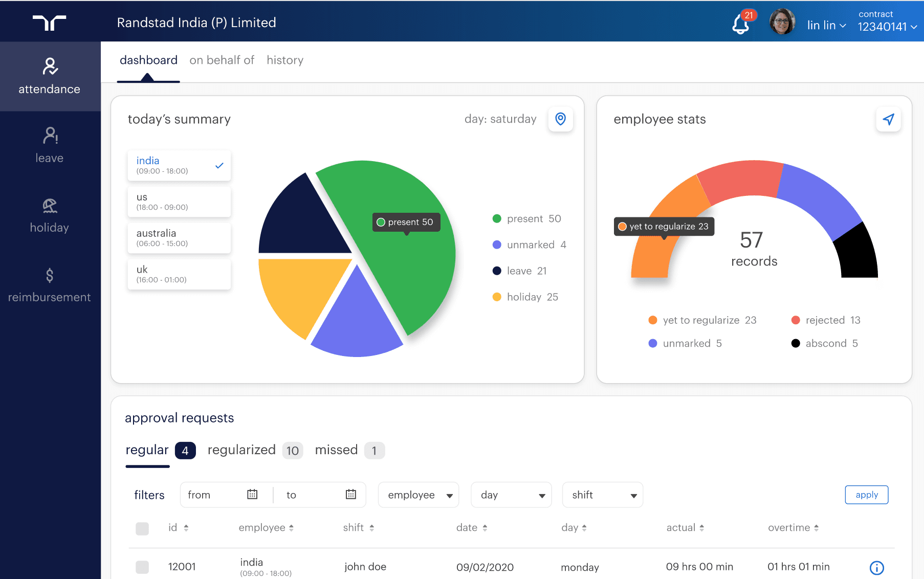Click the from date input field
The height and width of the screenshot is (579, 924).
click(x=226, y=495)
